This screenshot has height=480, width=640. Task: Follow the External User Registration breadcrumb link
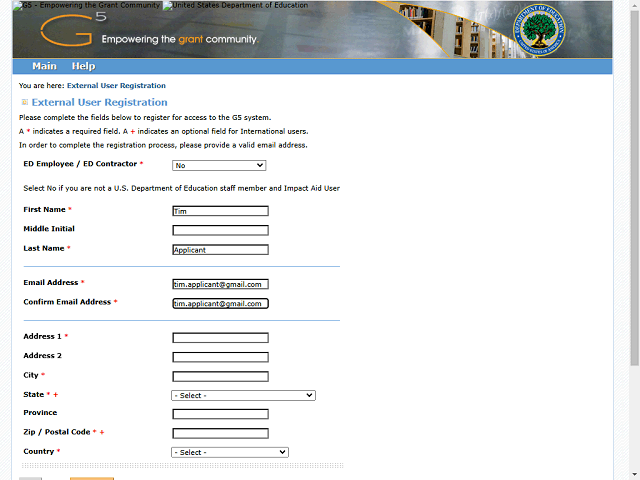point(116,86)
